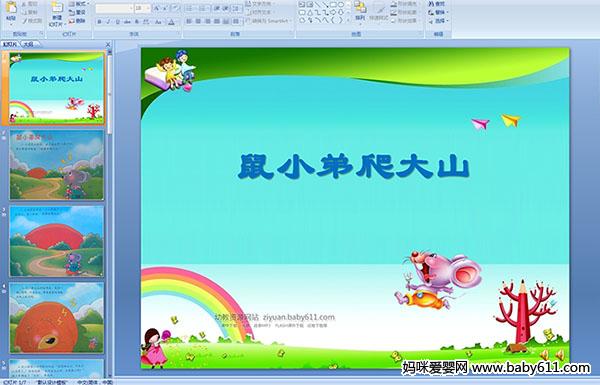Click the Replace button in editing group

pos(438,12)
